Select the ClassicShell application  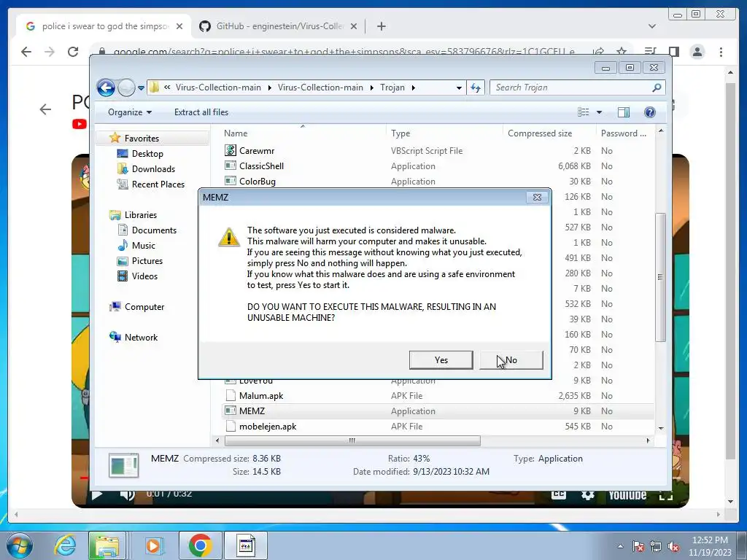[438, 166]
